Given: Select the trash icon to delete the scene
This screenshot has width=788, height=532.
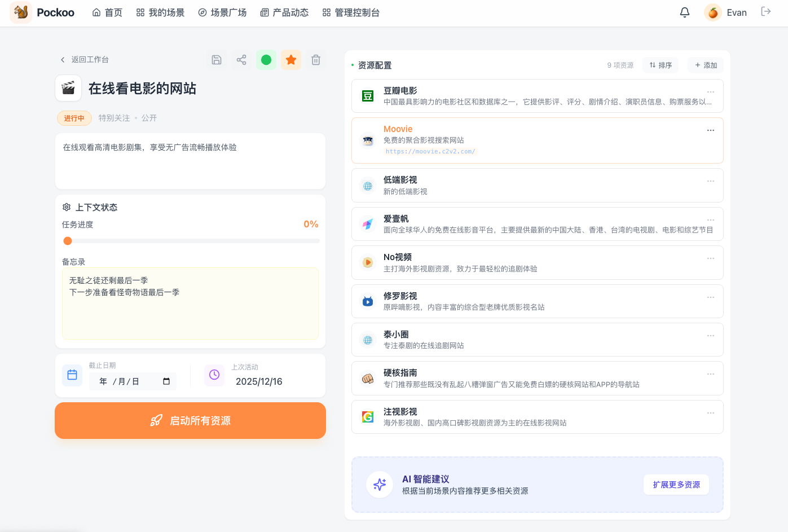Looking at the screenshot, I should 316,59.
